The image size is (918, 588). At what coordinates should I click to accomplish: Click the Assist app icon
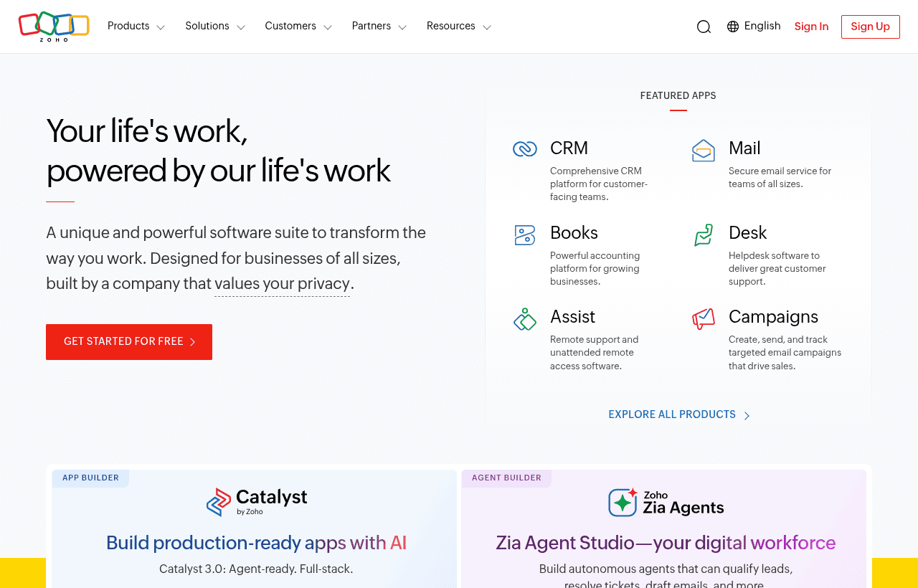(x=525, y=319)
